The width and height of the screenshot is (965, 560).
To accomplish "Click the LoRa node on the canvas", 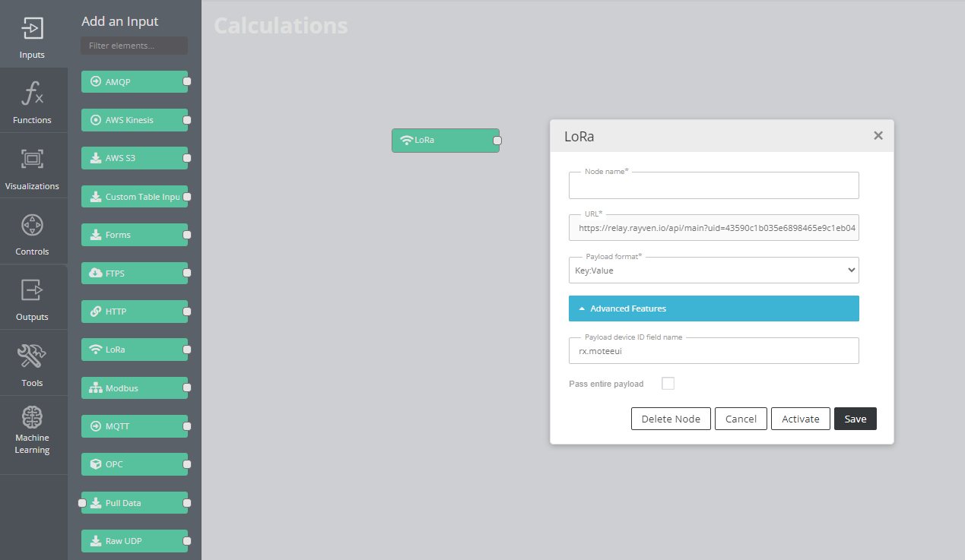I will click(446, 140).
